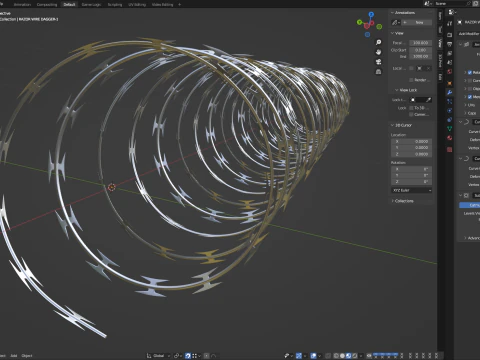This screenshot has height=360, width=480.
Task: Click the clip End value field
Action: [x=421, y=56]
